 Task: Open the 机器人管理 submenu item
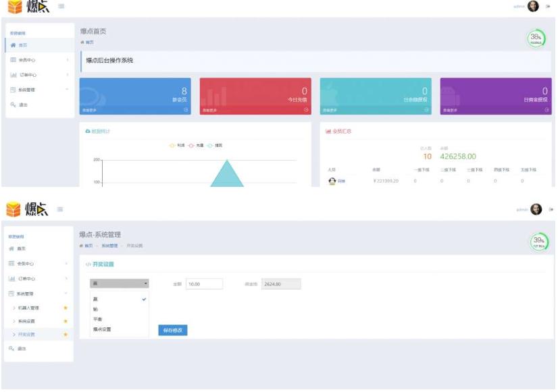coord(28,308)
